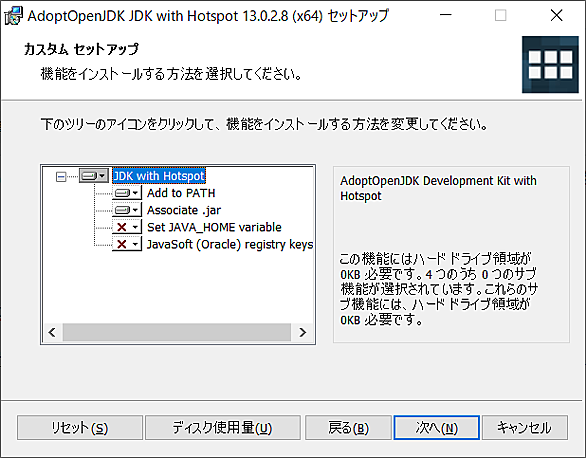Open the dropdown for JavaSoft (Oracle) registry keys
This screenshot has height=458, width=586.
(127, 244)
